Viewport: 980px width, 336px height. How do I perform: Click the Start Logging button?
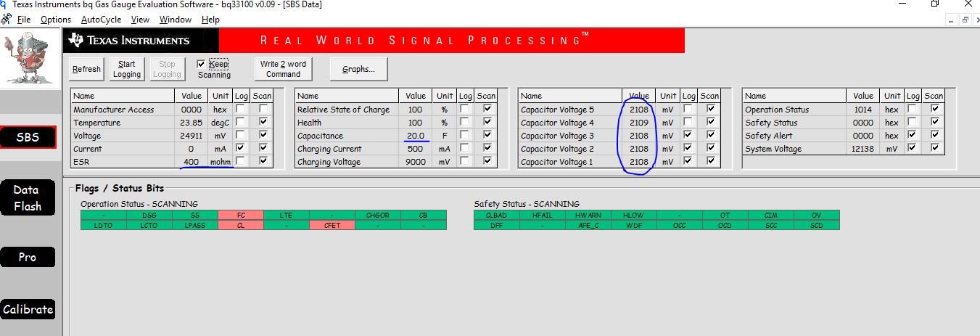tap(127, 69)
